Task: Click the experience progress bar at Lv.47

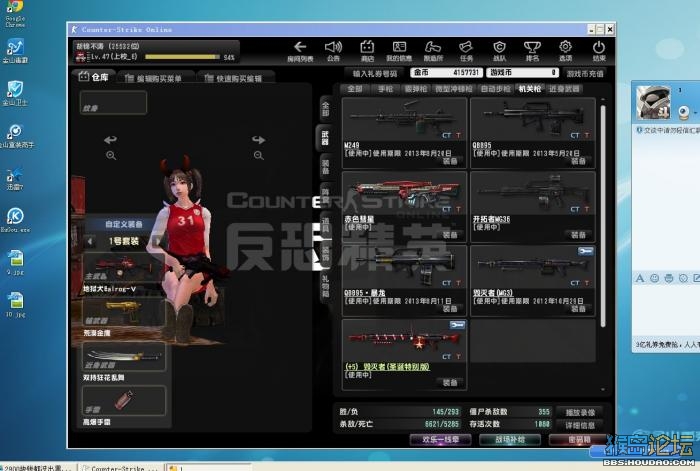Action: click(182, 57)
